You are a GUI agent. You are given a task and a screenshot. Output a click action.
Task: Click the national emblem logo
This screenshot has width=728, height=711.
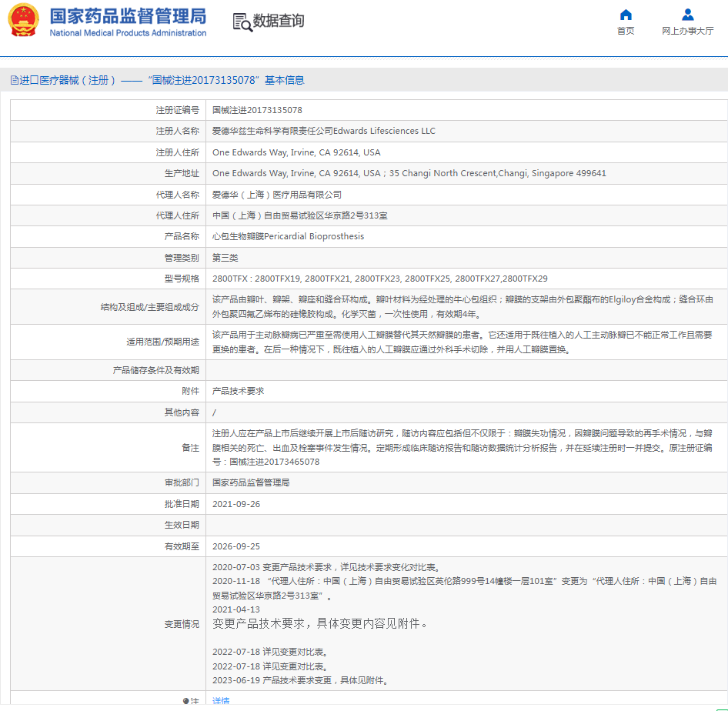tap(23, 21)
